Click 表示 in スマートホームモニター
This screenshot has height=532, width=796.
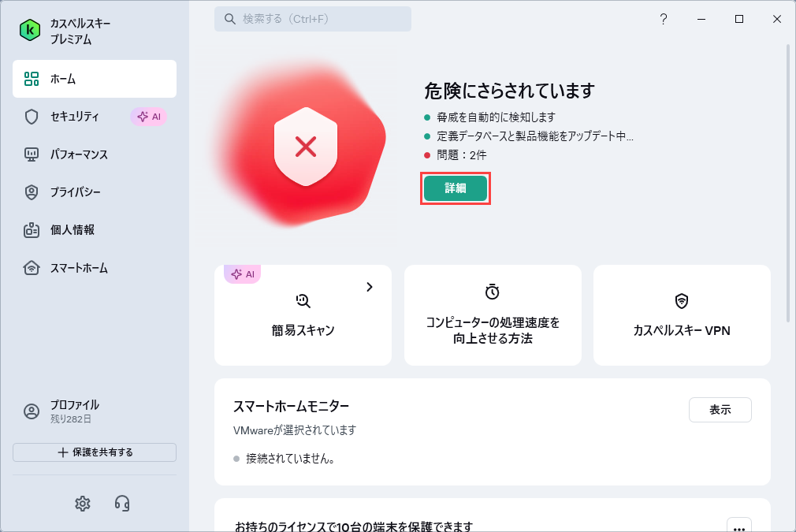(720, 410)
